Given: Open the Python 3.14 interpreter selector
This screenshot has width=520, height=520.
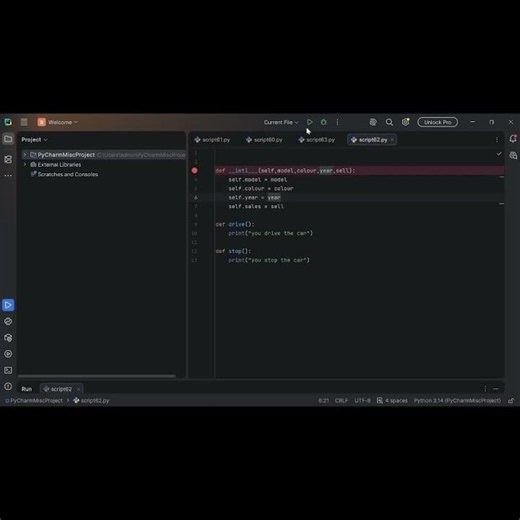Looking at the screenshot, I should (x=457, y=401).
